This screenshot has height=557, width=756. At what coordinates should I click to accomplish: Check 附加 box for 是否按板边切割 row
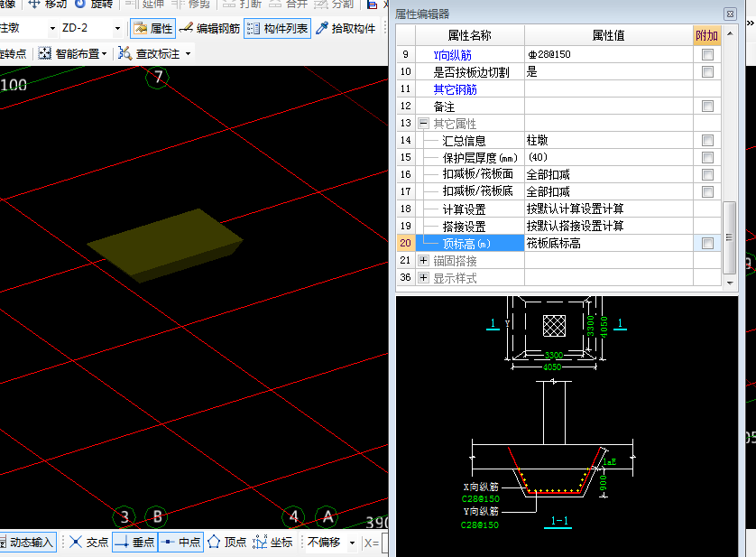pos(707,72)
